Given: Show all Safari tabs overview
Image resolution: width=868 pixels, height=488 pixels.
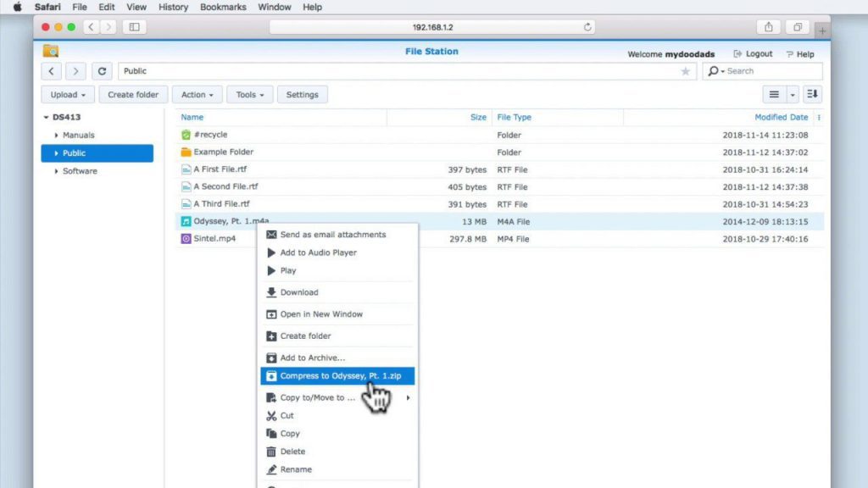Looking at the screenshot, I should point(797,26).
